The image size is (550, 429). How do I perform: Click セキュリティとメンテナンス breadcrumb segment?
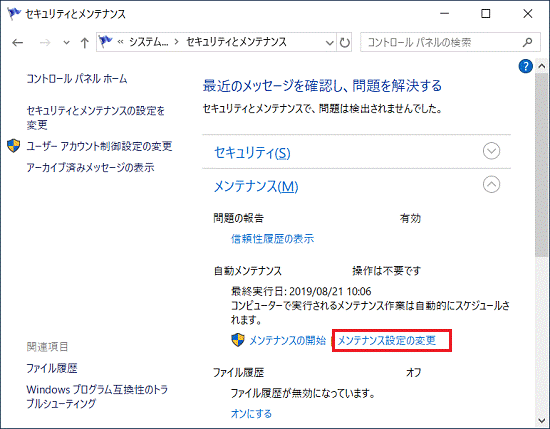point(236,42)
